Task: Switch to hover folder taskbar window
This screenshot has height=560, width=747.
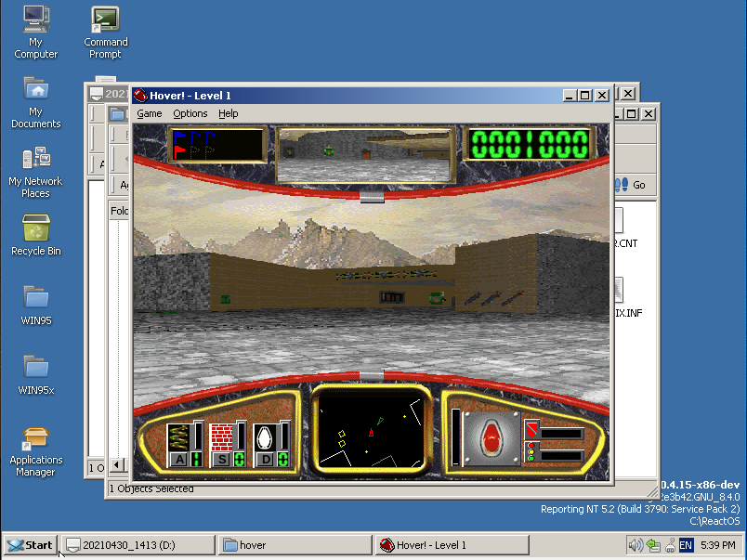Action: pos(294,545)
